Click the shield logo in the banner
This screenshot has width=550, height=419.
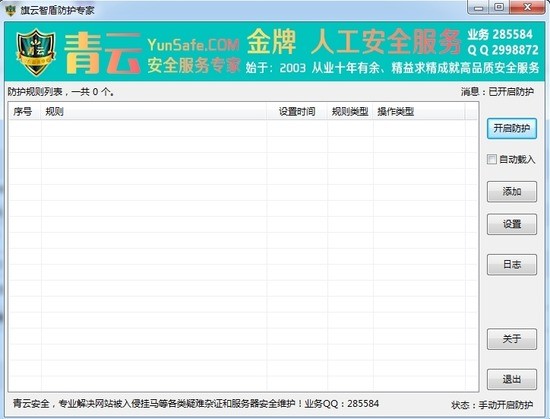pos(36,52)
